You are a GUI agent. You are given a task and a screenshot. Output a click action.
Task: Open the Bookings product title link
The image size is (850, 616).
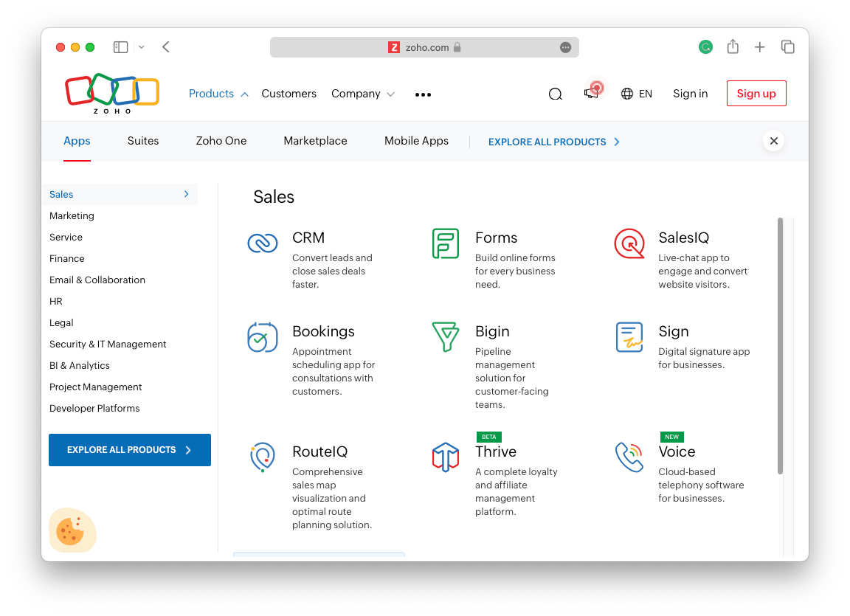point(323,331)
